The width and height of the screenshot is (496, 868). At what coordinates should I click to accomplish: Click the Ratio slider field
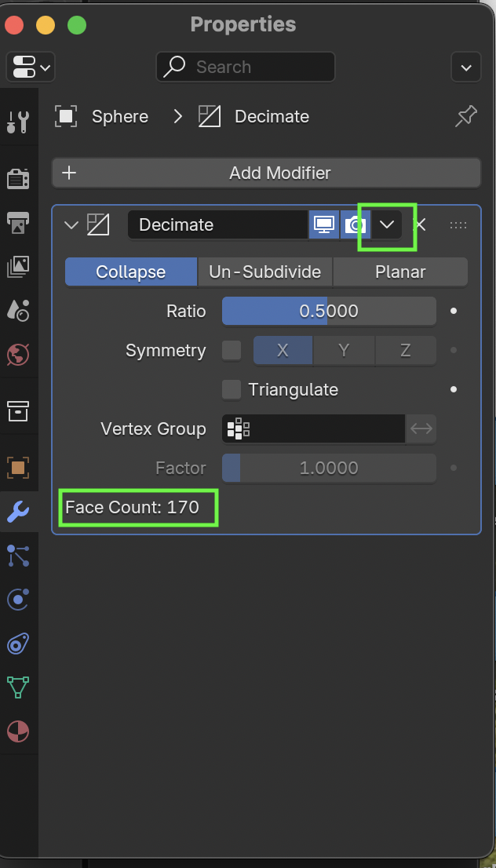329,312
